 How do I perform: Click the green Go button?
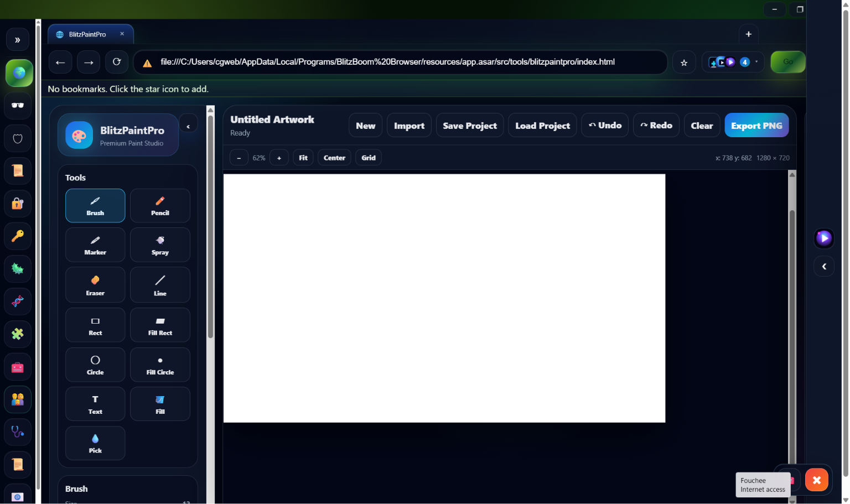pos(788,62)
